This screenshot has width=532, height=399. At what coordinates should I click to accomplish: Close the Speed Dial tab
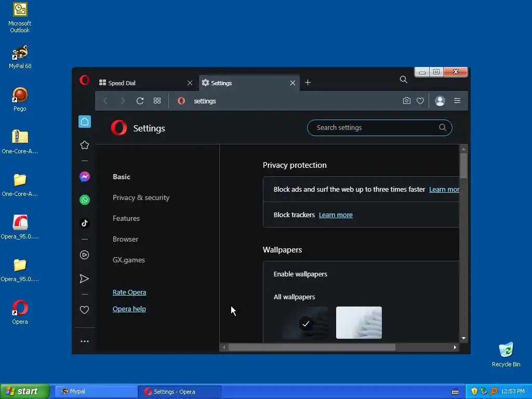pos(190,83)
